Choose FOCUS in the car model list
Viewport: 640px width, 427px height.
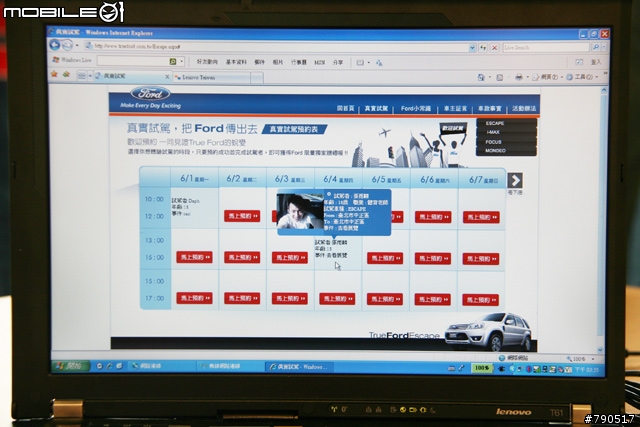493,142
